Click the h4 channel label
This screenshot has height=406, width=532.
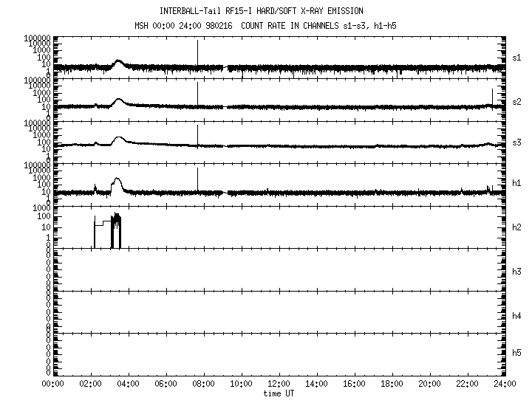click(x=517, y=316)
